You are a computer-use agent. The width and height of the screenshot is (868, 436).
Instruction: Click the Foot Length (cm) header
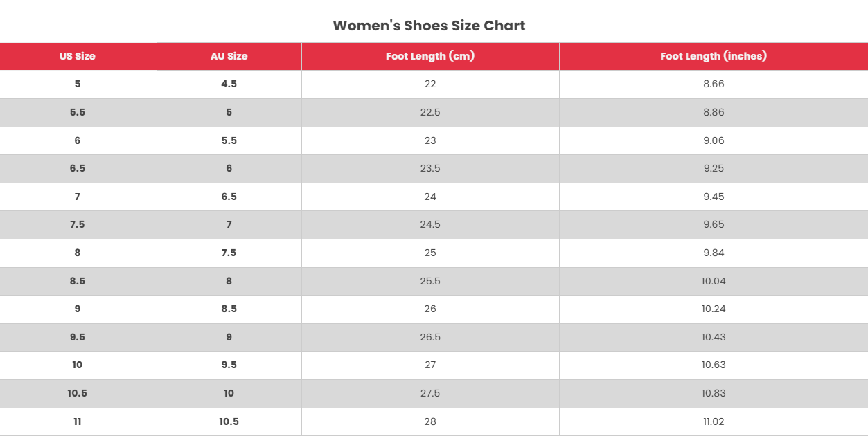point(430,56)
